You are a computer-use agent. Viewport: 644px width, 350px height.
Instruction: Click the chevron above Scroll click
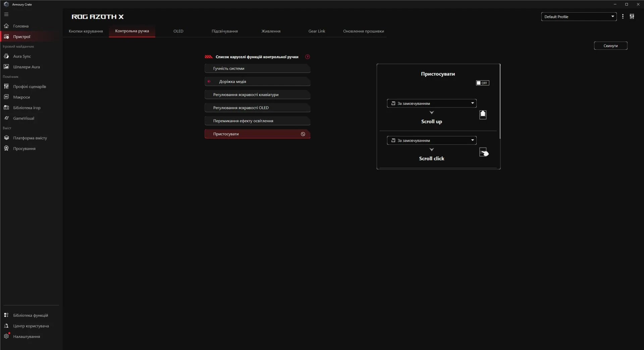pos(432,149)
